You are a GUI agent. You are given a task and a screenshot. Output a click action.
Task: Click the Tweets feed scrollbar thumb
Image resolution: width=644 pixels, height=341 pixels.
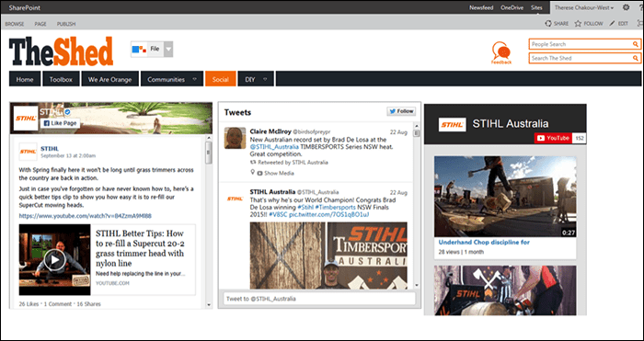(417, 133)
